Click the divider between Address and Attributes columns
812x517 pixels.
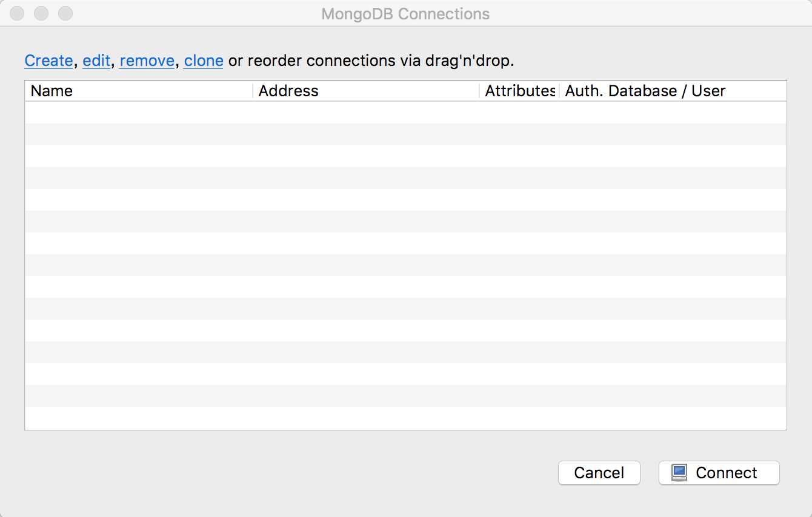tap(479, 91)
